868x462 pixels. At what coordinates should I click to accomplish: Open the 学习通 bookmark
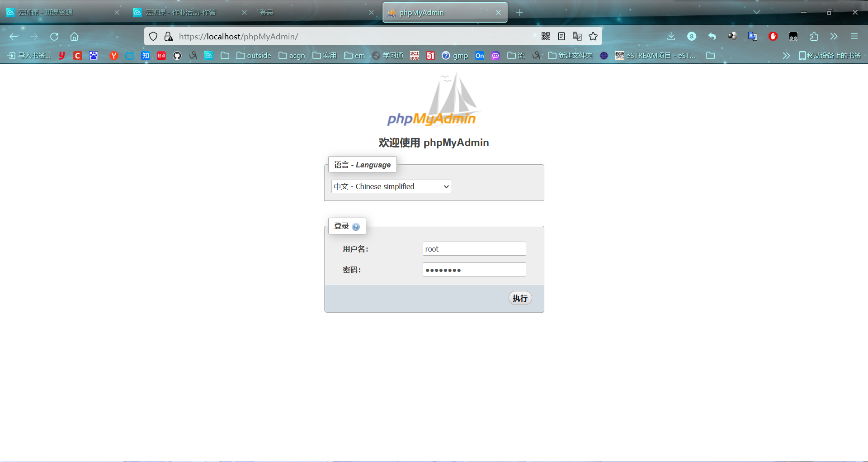coord(388,56)
